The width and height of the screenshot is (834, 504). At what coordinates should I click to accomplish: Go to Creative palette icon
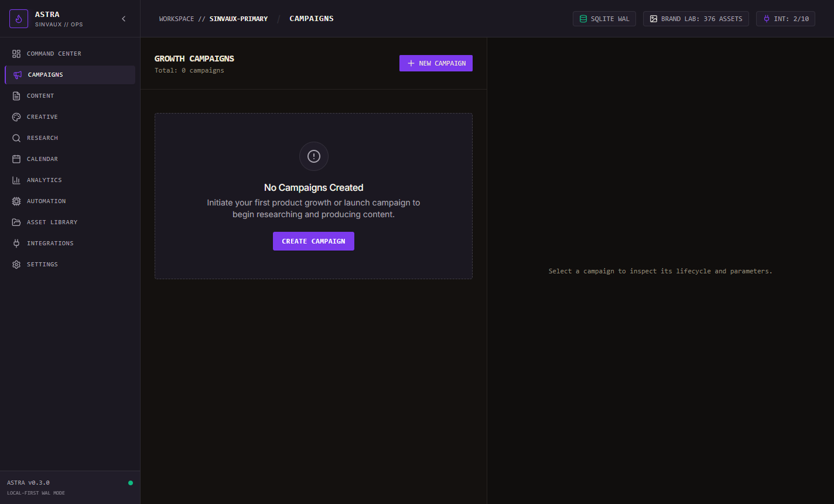[x=16, y=117]
